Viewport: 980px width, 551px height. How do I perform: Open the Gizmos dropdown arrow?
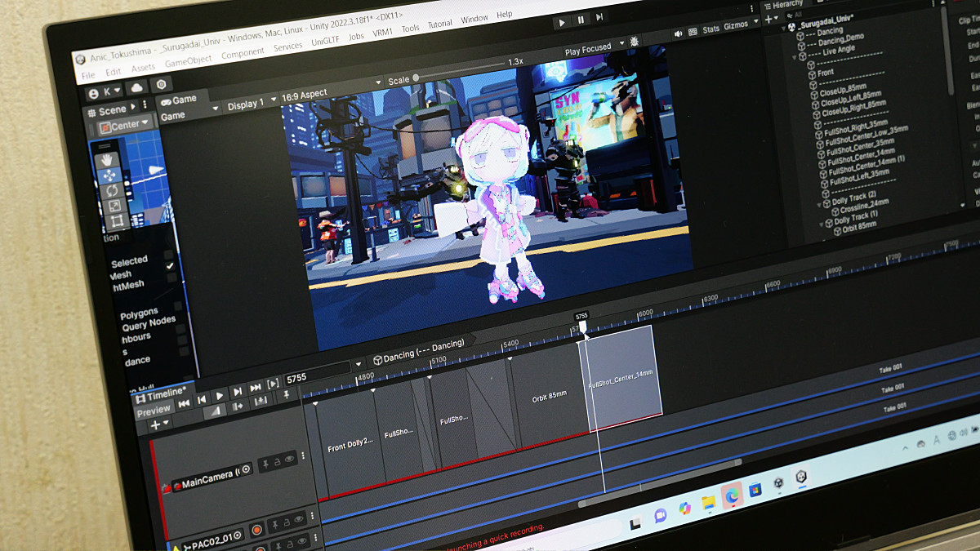click(x=754, y=23)
